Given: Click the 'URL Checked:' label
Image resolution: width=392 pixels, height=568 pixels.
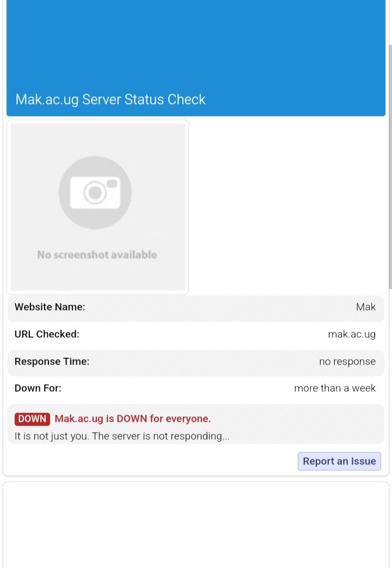Looking at the screenshot, I should click(47, 334).
